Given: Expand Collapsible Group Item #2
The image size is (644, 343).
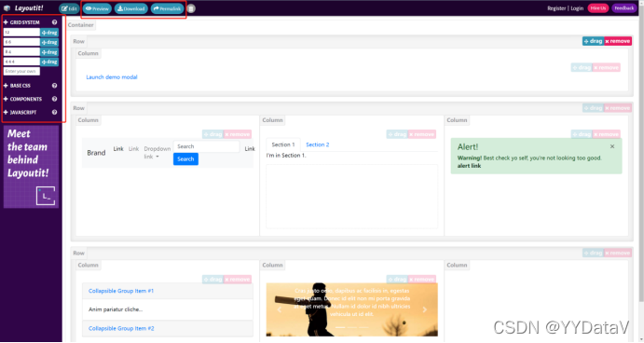Looking at the screenshot, I should click(121, 328).
